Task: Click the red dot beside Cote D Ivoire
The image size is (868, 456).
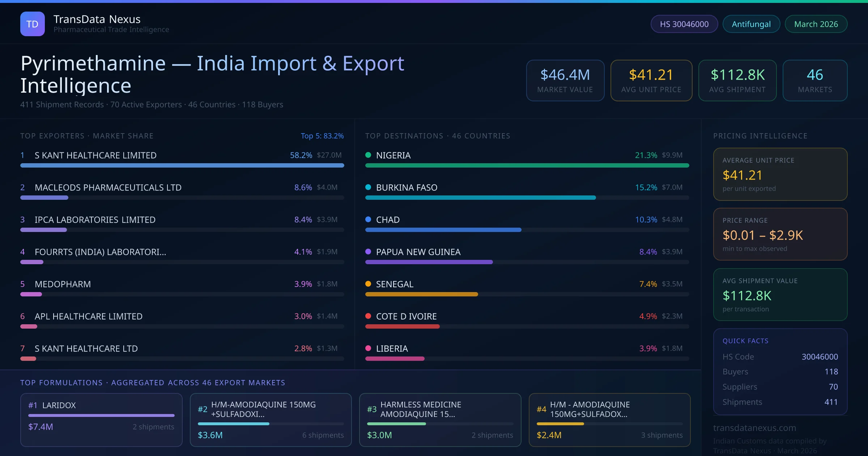Action: [368, 316]
